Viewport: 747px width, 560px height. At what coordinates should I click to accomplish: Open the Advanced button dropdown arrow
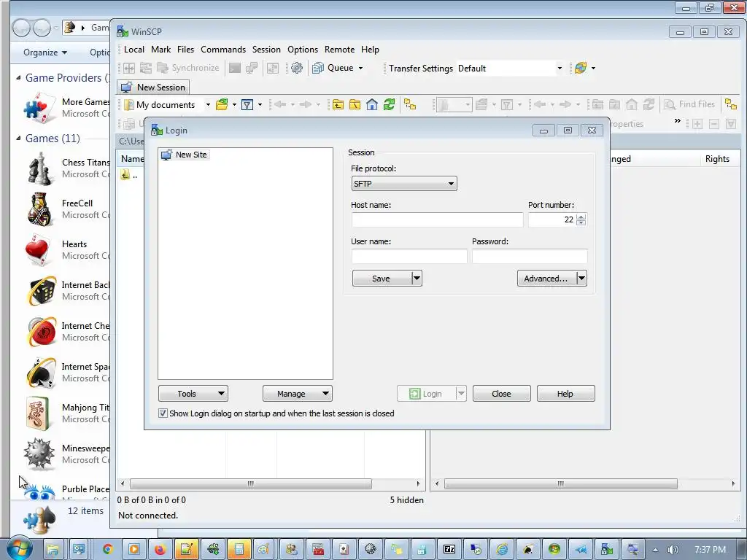pos(581,278)
